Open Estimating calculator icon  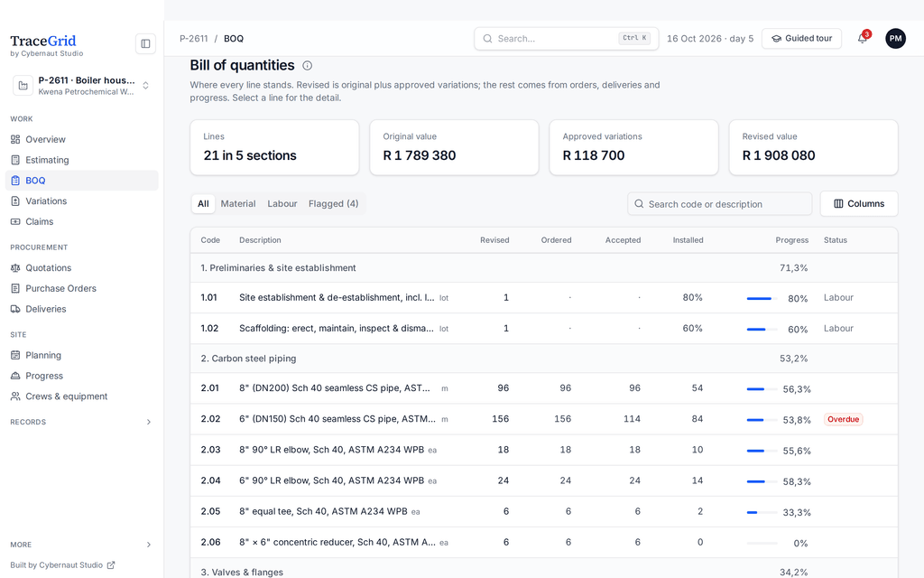tap(15, 160)
